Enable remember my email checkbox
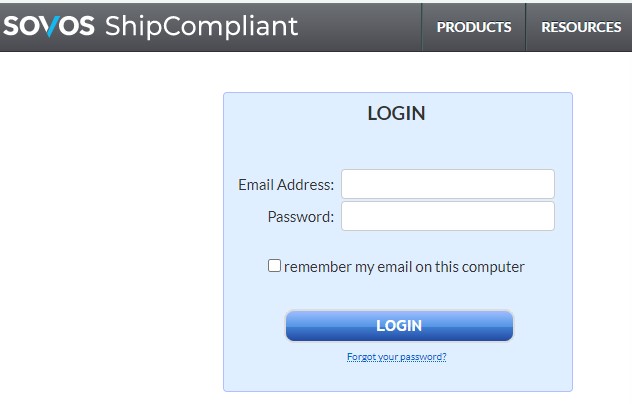The image size is (632, 404). point(274,266)
